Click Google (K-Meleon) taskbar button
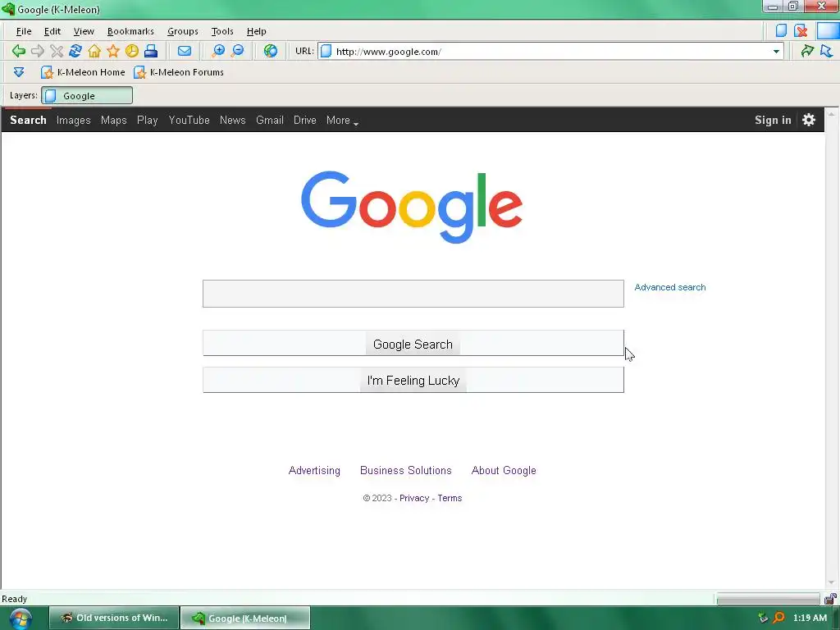 (245, 618)
